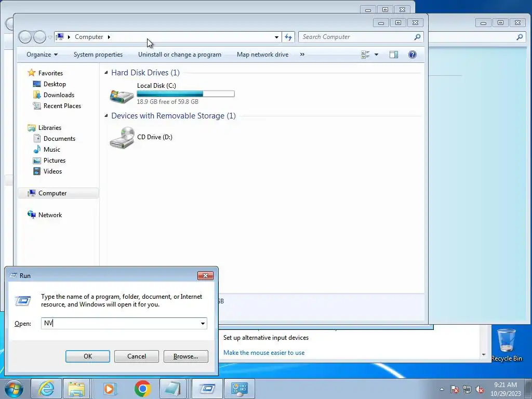This screenshot has height=399, width=532.
Task: Open the Recycle Bin on desktop
Action: 506,345
